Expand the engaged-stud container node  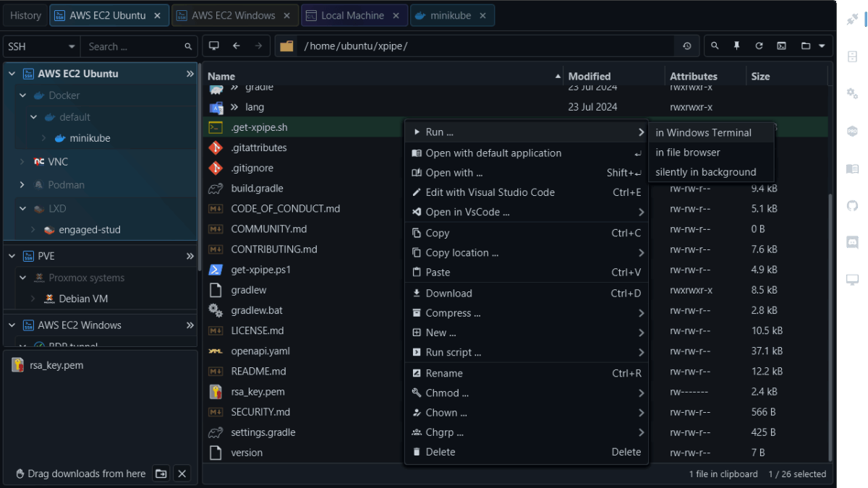pos(33,230)
